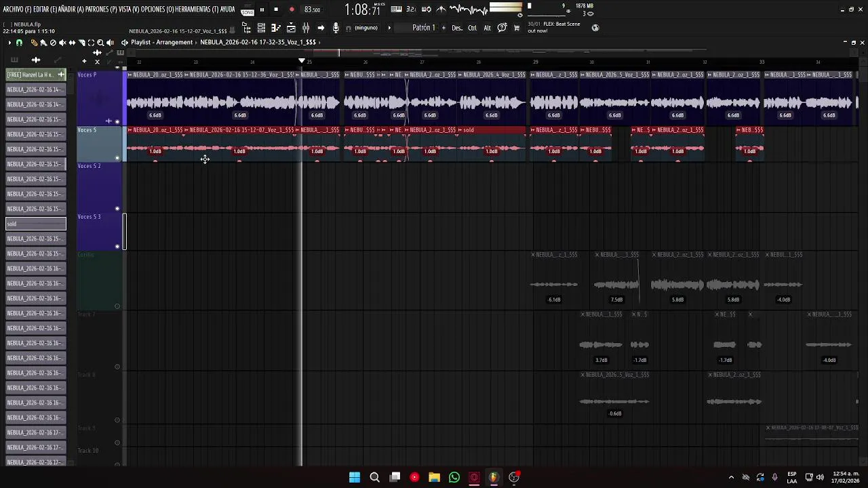Add new pattern with plus button
868x488 pixels.
tap(443, 28)
